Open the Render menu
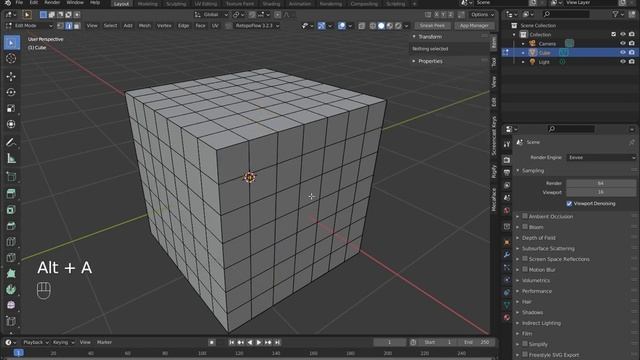This screenshot has width=640, height=360. point(52,3)
